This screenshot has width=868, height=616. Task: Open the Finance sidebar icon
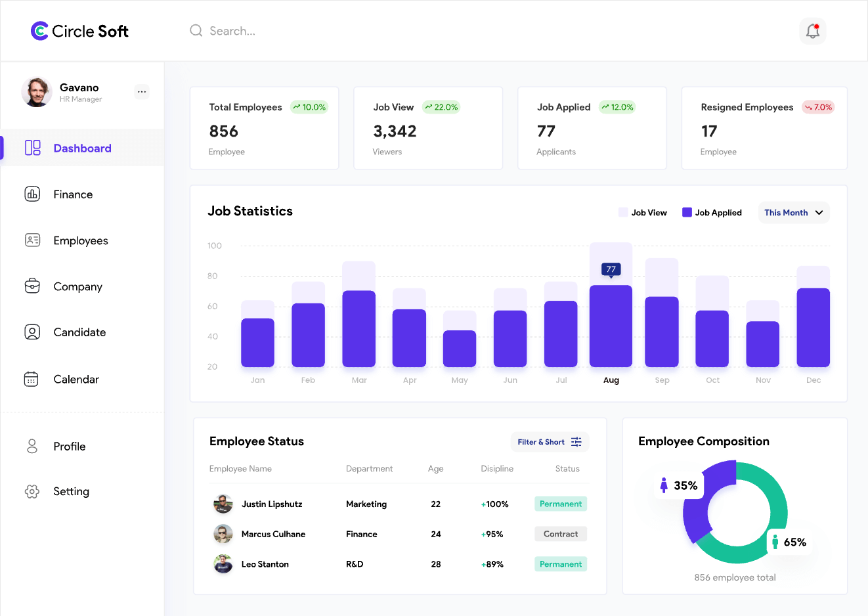pyautogui.click(x=32, y=194)
